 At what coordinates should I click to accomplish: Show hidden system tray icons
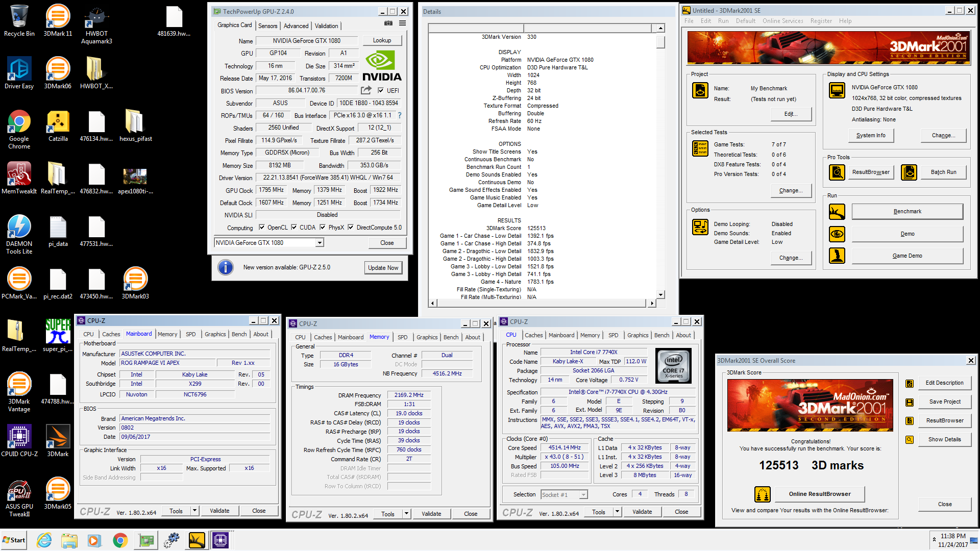(934, 540)
